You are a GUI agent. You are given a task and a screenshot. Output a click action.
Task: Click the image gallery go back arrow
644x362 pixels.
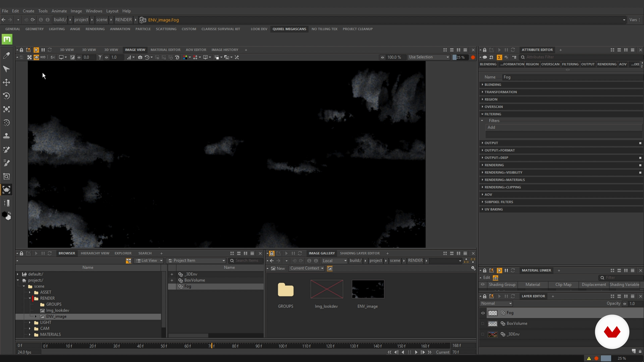pos(272,261)
